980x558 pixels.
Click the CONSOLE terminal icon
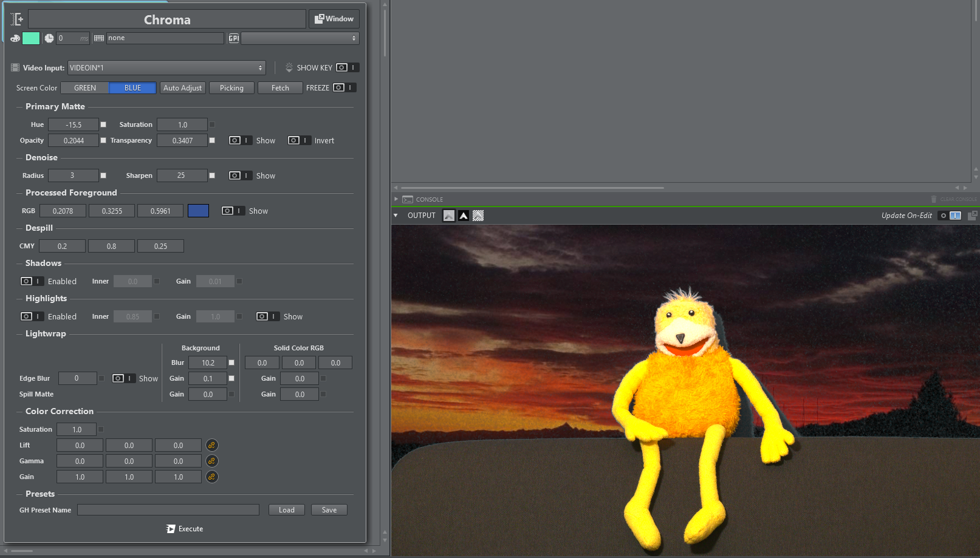408,199
